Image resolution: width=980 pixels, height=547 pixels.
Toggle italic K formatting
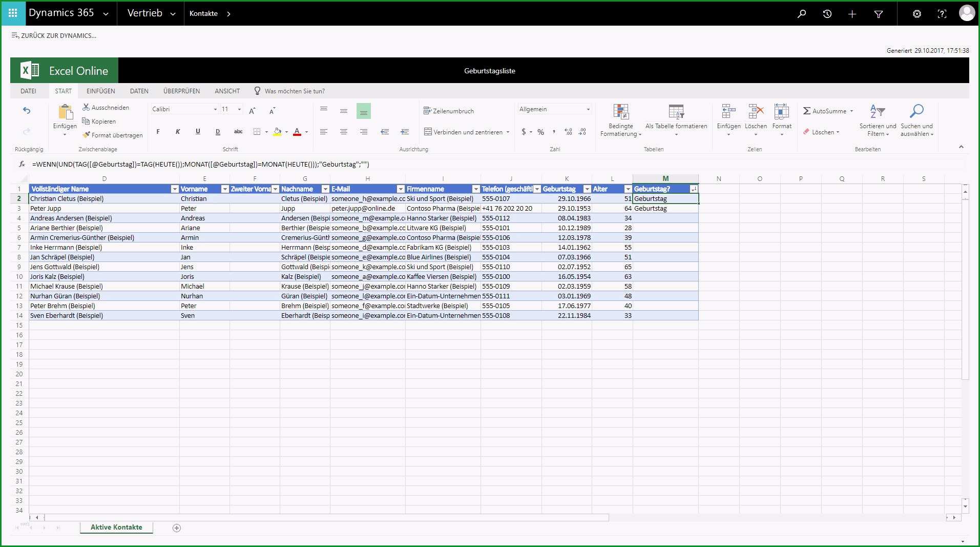(x=178, y=132)
